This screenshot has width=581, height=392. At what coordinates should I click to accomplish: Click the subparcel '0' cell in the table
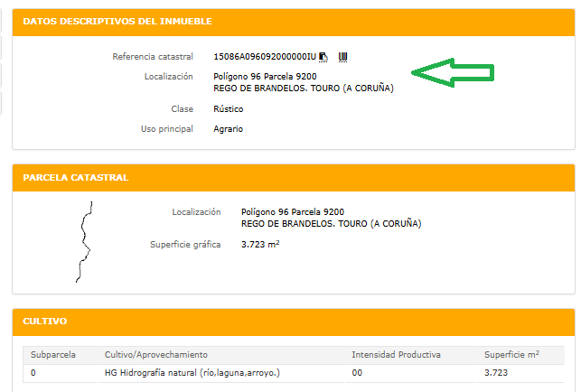click(33, 372)
